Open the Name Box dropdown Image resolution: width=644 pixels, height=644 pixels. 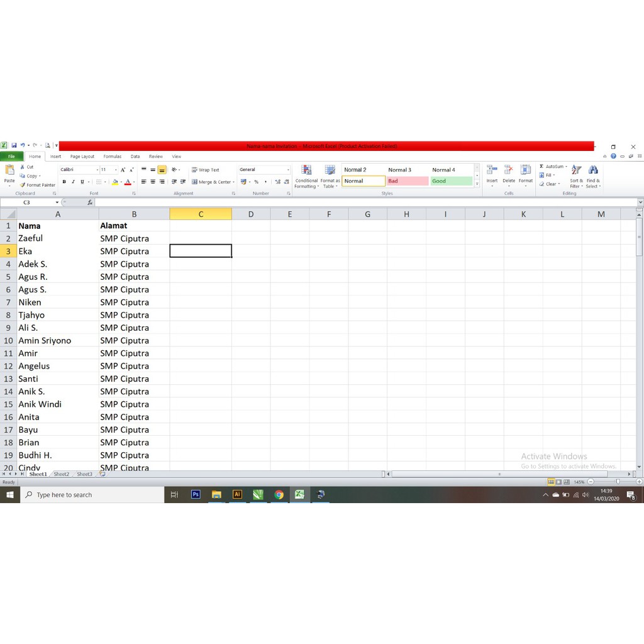coord(57,203)
